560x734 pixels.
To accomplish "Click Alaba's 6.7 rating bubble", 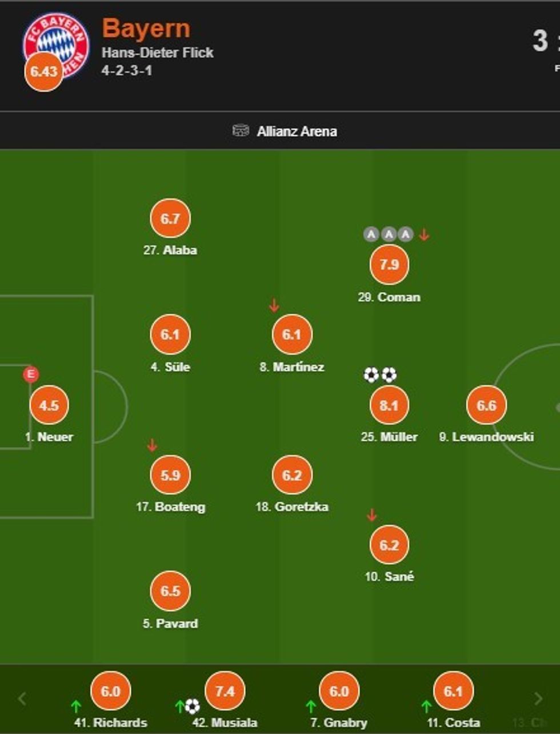I will coord(170,218).
